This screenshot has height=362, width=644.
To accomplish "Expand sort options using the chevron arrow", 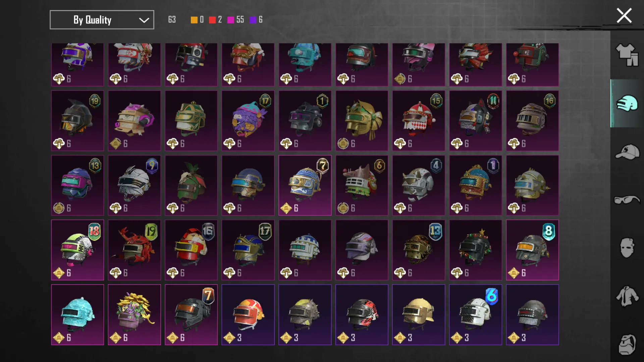I will 144,20.
